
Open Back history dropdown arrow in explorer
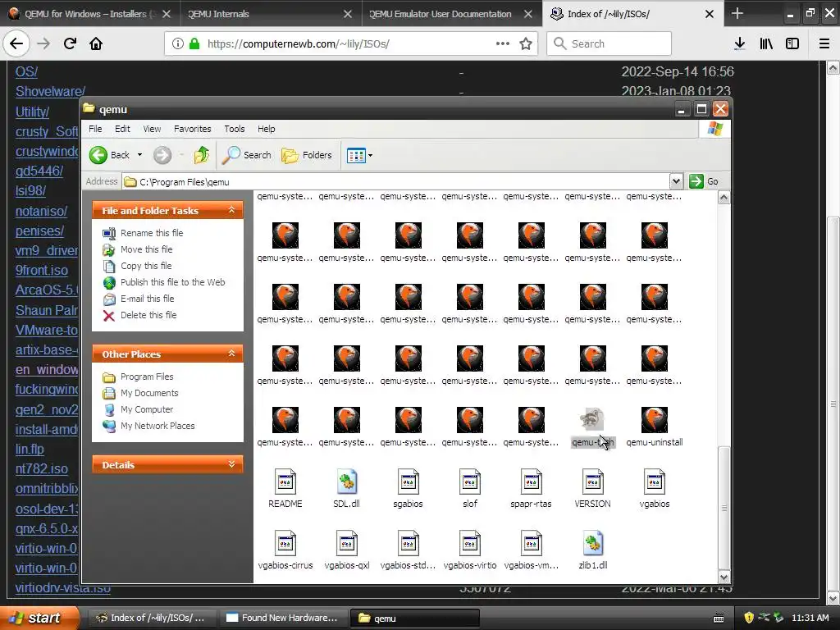[x=139, y=155]
